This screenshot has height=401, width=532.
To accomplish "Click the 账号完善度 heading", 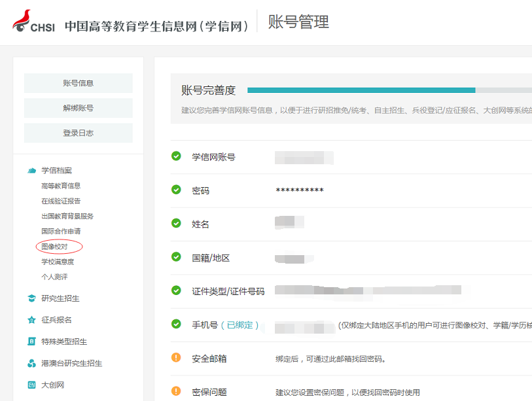I will click(x=208, y=90).
